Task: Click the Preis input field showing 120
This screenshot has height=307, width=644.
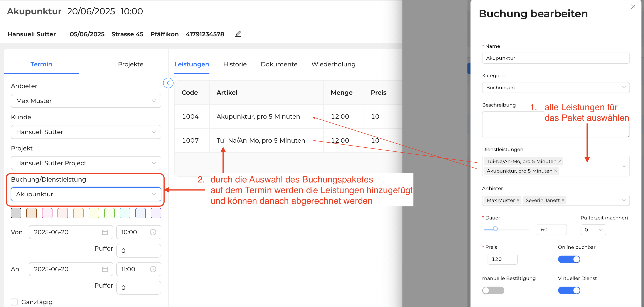Action: point(502,259)
